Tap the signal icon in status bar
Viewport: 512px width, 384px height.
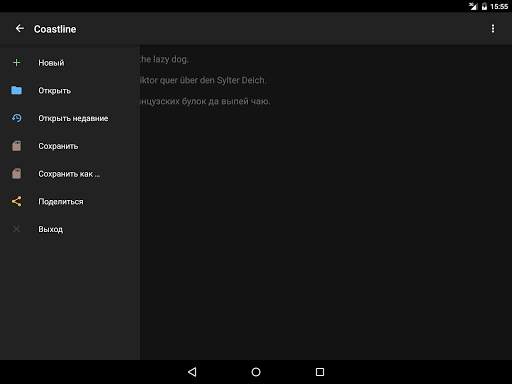pos(473,6)
